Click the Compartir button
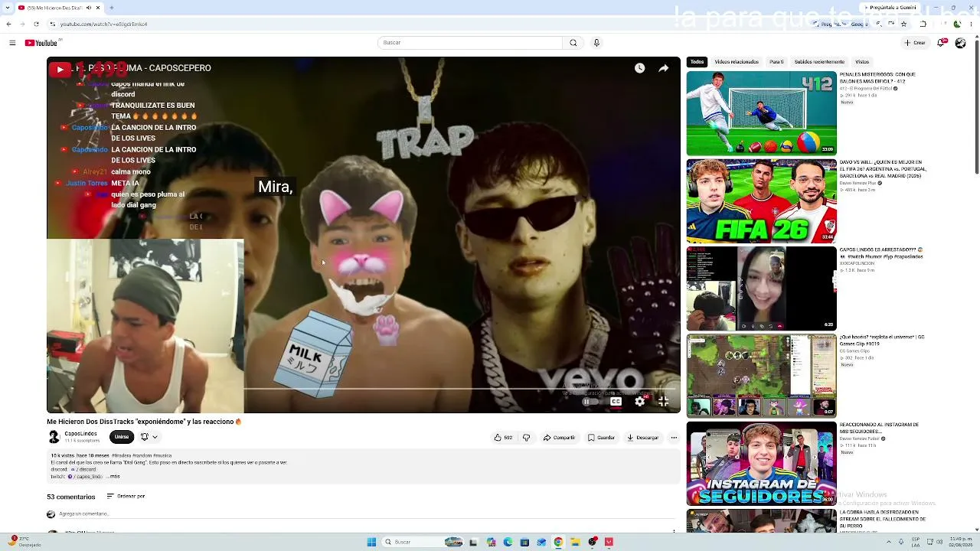 [559, 438]
